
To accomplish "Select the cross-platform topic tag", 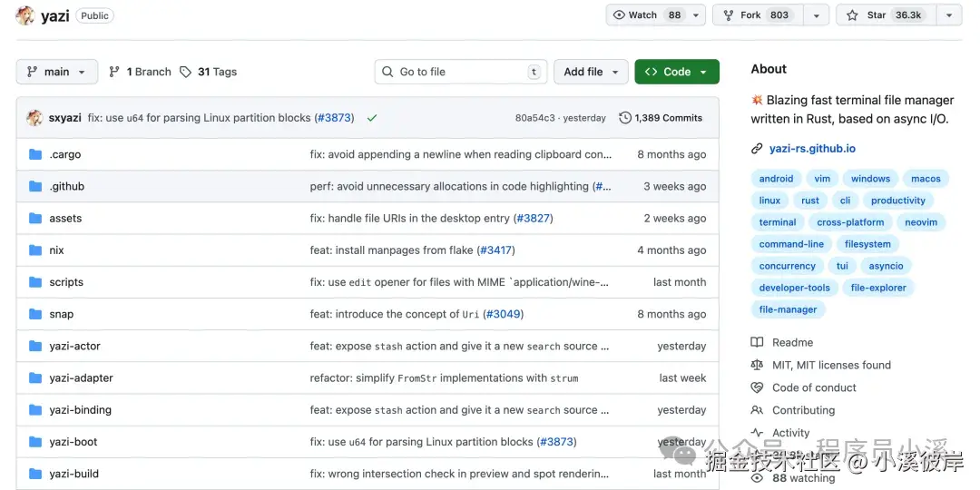I will pos(850,222).
